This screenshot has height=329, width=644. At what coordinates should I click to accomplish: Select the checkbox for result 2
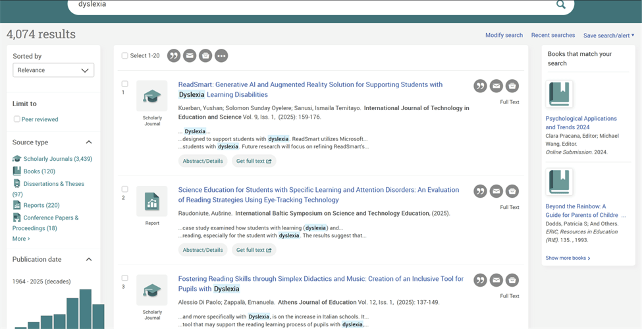124,189
